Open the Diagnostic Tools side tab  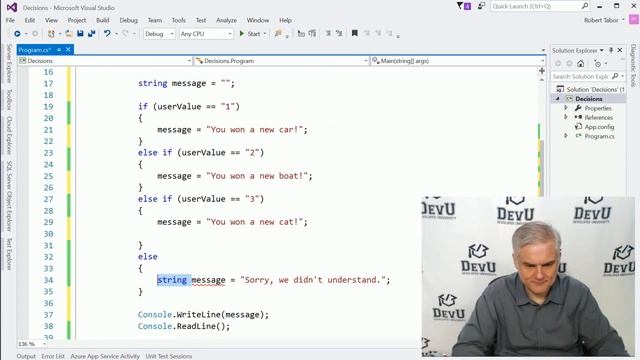pos(633,66)
